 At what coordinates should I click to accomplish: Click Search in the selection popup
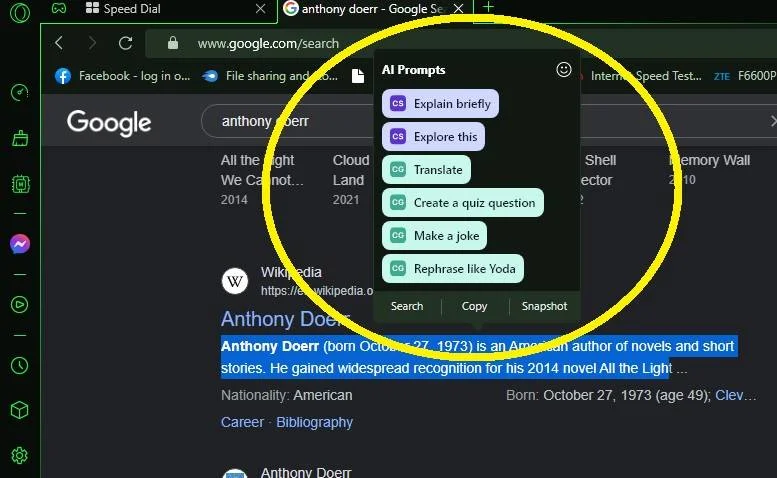tap(407, 306)
